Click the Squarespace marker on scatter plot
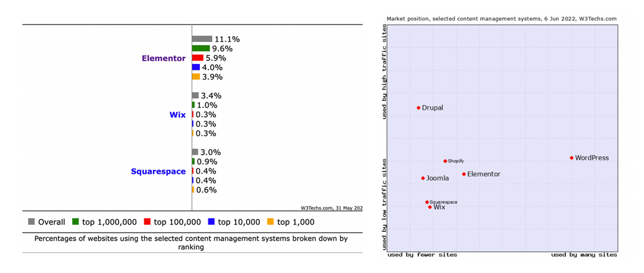644x273 pixels. 427,202
